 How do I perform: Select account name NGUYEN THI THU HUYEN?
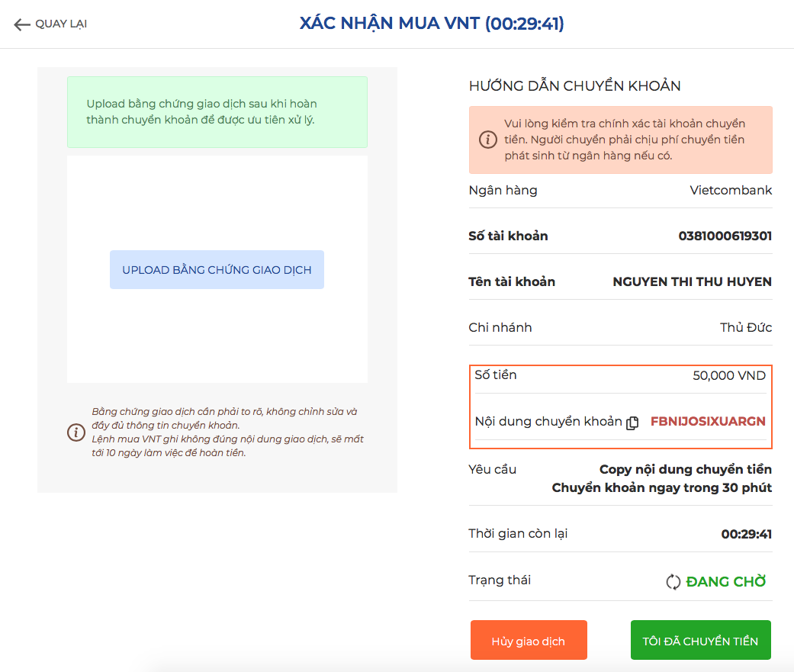click(693, 281)
